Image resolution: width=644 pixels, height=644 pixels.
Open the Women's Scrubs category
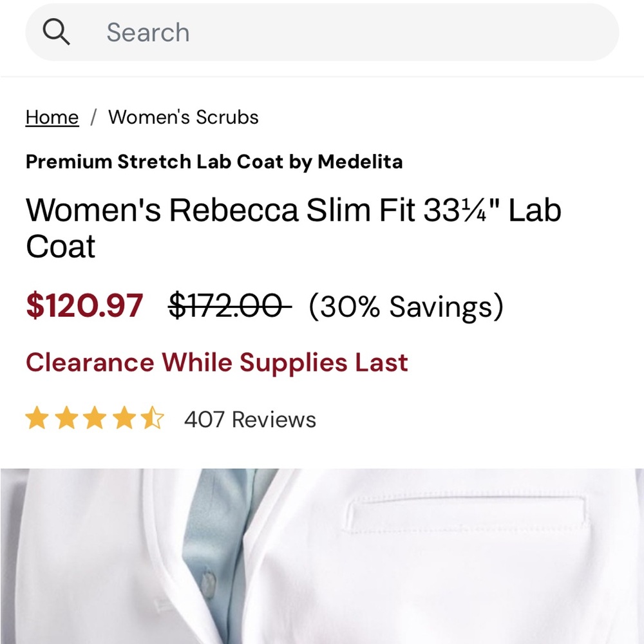coord(183,117)
